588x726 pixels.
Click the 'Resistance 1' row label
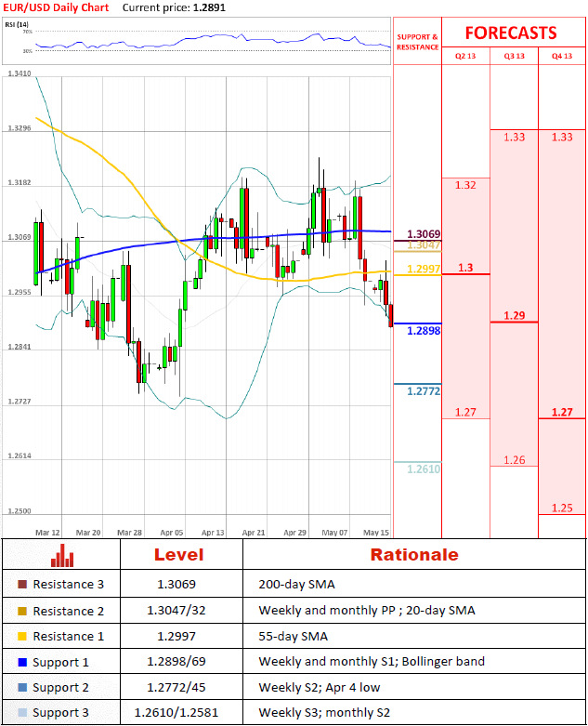coord(69,636)
